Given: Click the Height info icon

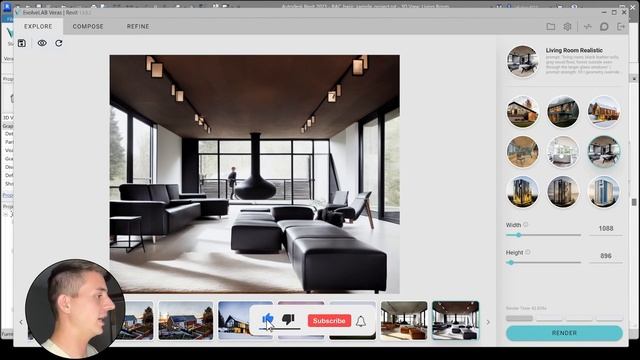Looking at the screenshot, I should [x=528, y=252].
